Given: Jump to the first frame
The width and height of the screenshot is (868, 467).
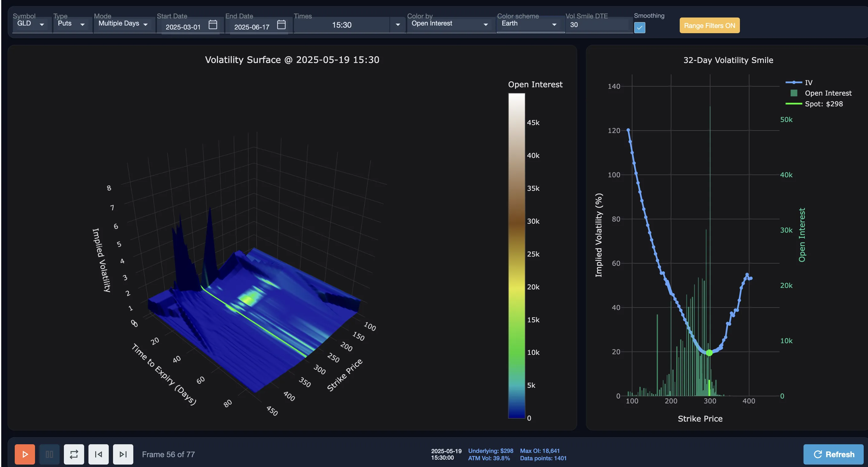Looking at the screenshot, I should [x=98, y=454].
